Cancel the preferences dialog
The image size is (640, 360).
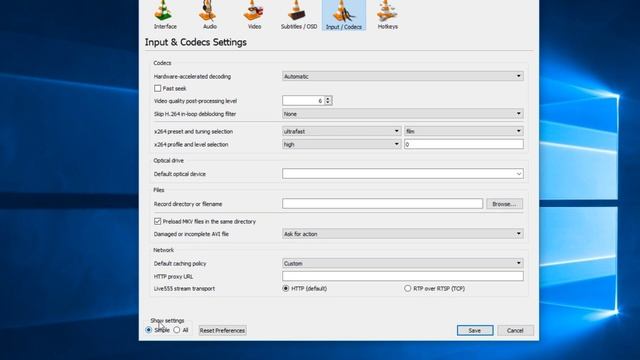coord(515,330)
